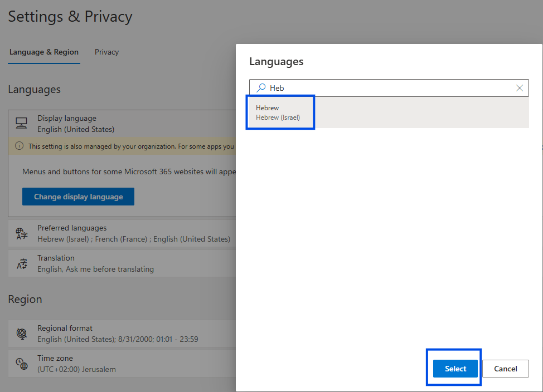Clear the language search with X icon
The image size is (543, 392).
point(520,88)
